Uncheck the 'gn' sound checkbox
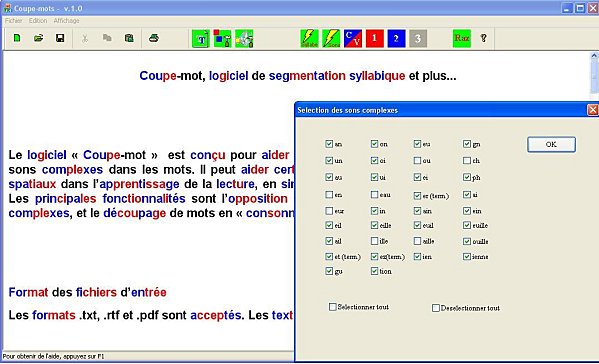 click(x=467, y=144)
